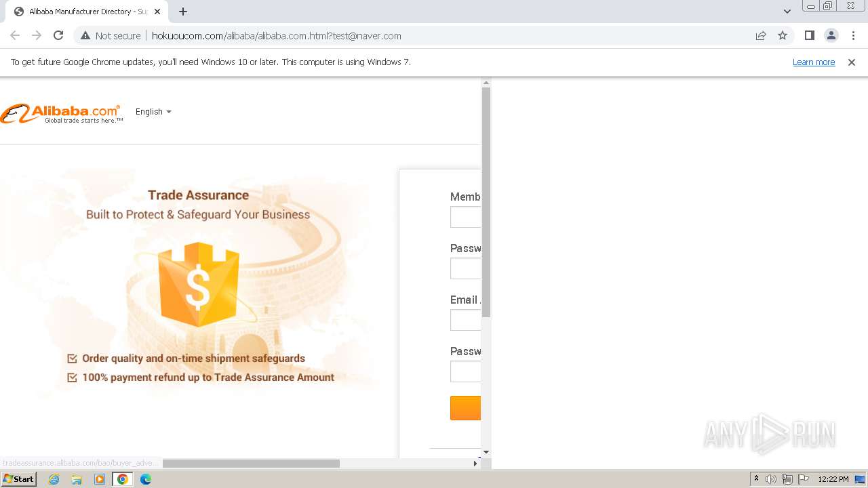Viewport: 868px width, 488px height.
Task: Reload the page with the refresh icon
Action: 58,35
